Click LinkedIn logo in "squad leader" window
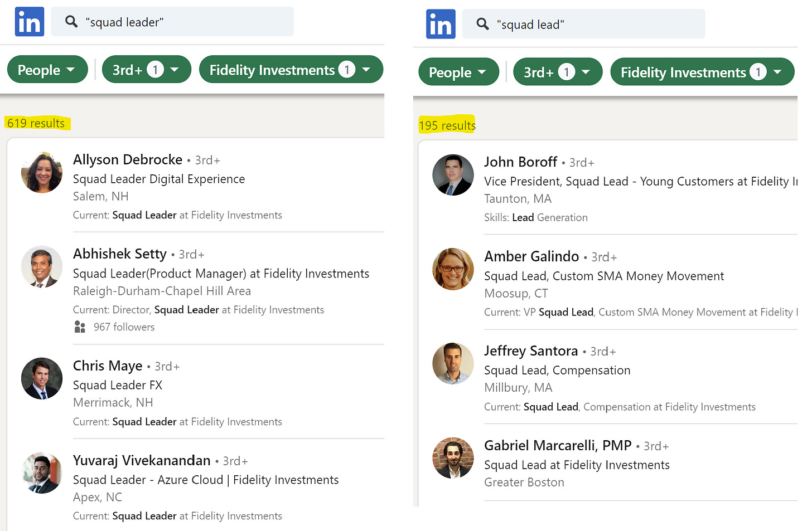This screenshot has height=531, width=812. coord(30,22)
